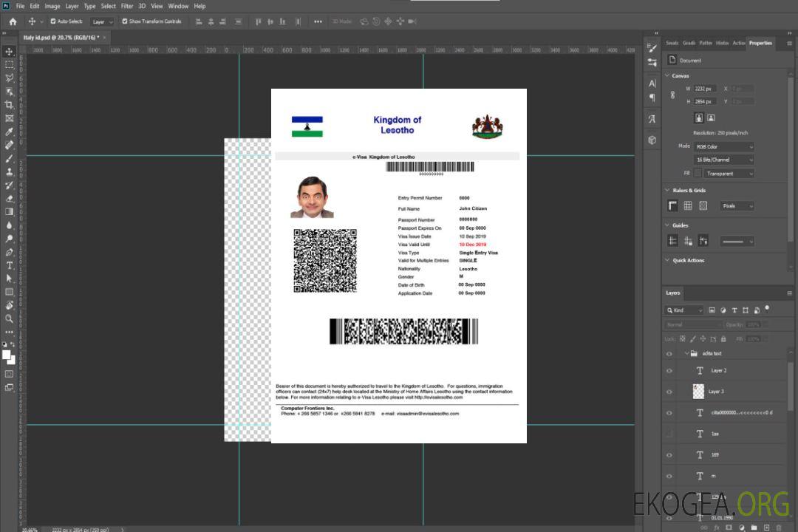This screenshot has height=532, width=798.
Task: Select the Clone Stamp tool
Action: (9, 171)
